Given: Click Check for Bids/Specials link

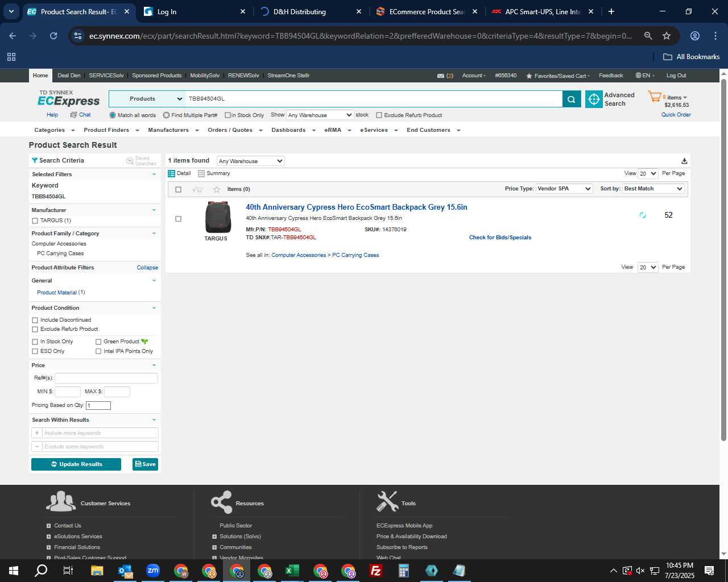Looking at the screenshot, I should coord(500,238).
